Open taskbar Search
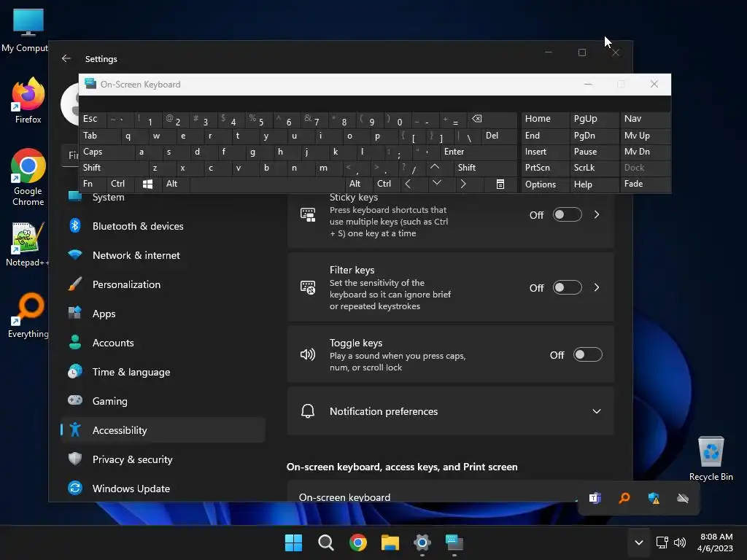 tap(326, 542)
